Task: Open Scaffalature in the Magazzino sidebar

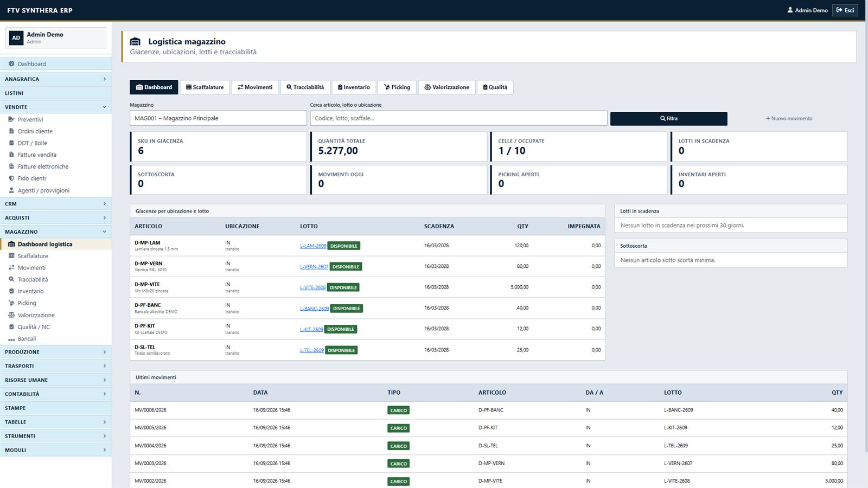Action: pyautogui.click(x=33, y=256)
